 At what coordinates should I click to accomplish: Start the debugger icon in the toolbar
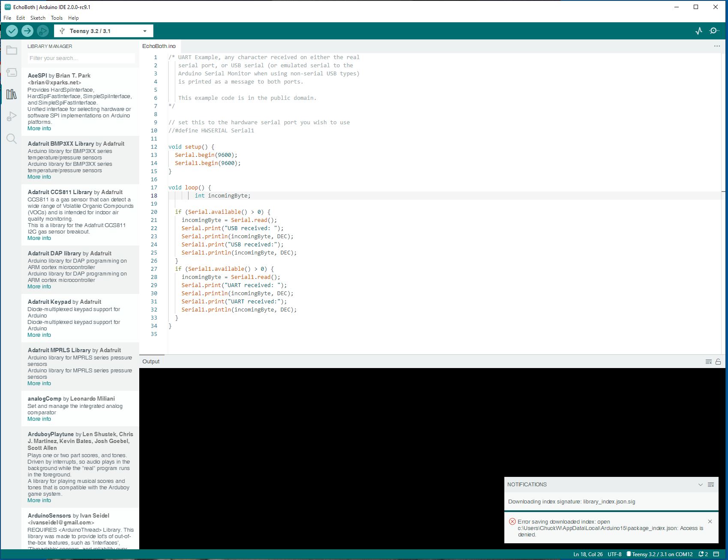[42, 30]
